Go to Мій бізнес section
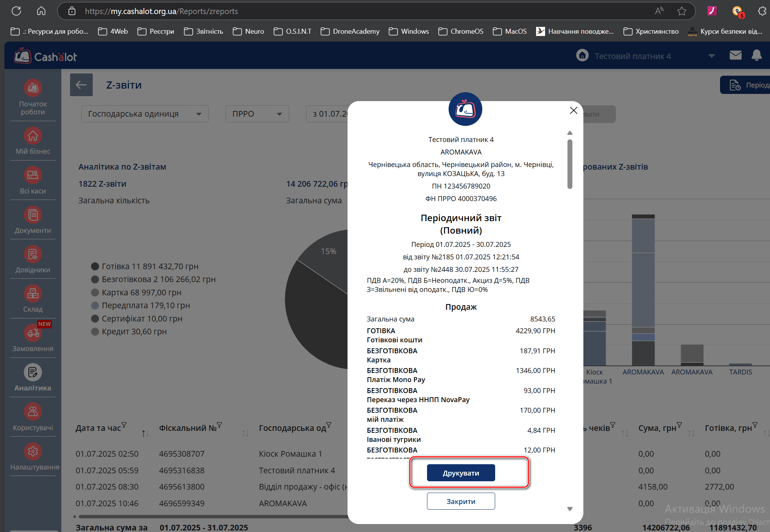Screen dimensions: 770x532 click(33, 136)
